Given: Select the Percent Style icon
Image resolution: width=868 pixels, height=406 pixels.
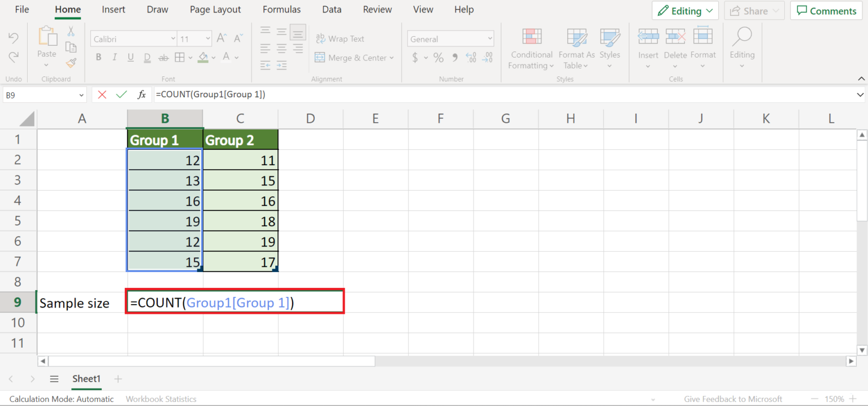Looking at the screenshot, I should tap(439, 57).
